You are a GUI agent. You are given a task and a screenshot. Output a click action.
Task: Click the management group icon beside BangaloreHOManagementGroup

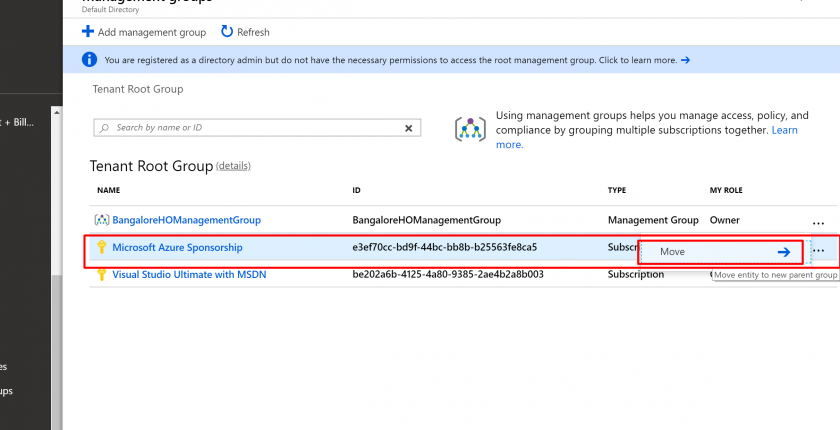click(100, 220)
